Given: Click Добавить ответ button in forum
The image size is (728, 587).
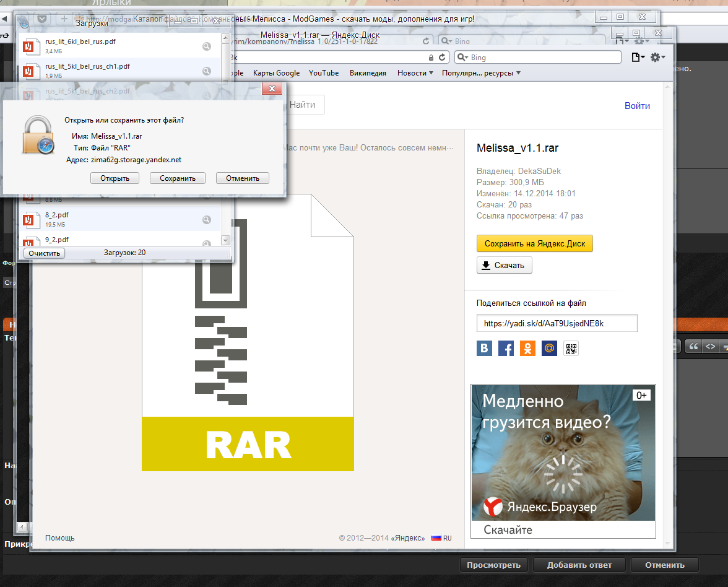Looking at the screenshot, I should coord(579,565).
